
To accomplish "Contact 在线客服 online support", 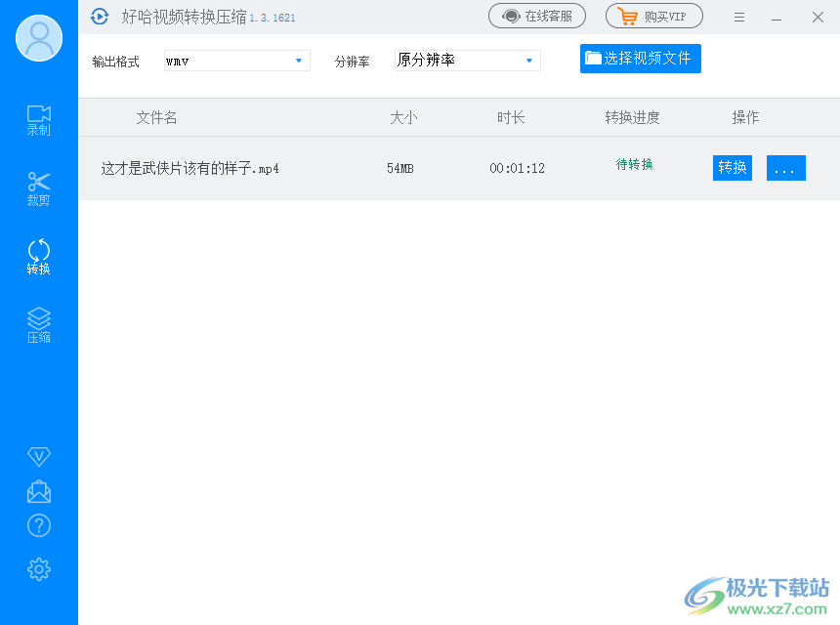I will [537, 16].
